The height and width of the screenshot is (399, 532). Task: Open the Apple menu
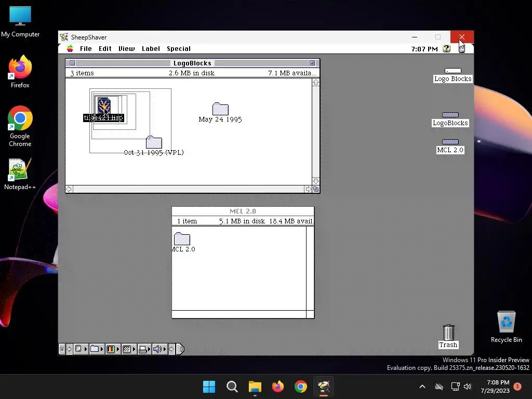click(x=70, y=48)
